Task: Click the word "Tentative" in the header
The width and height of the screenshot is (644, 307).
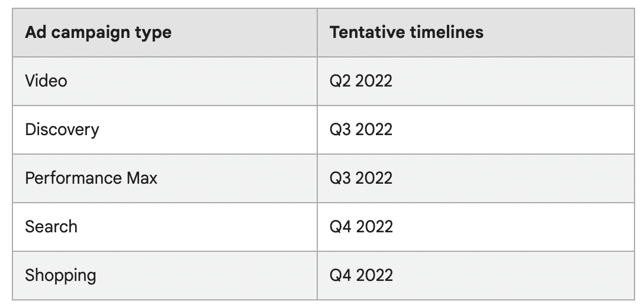Action: pyautogui.click(x=366, y=33)
